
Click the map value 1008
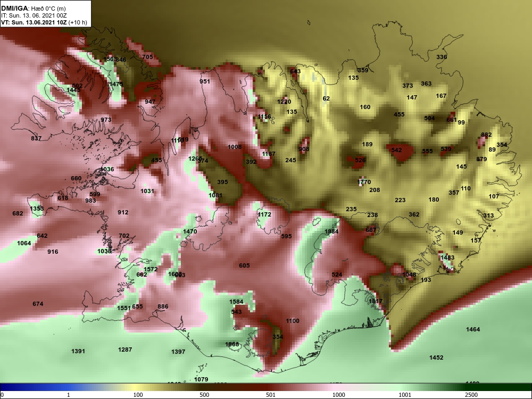(235, 147)
